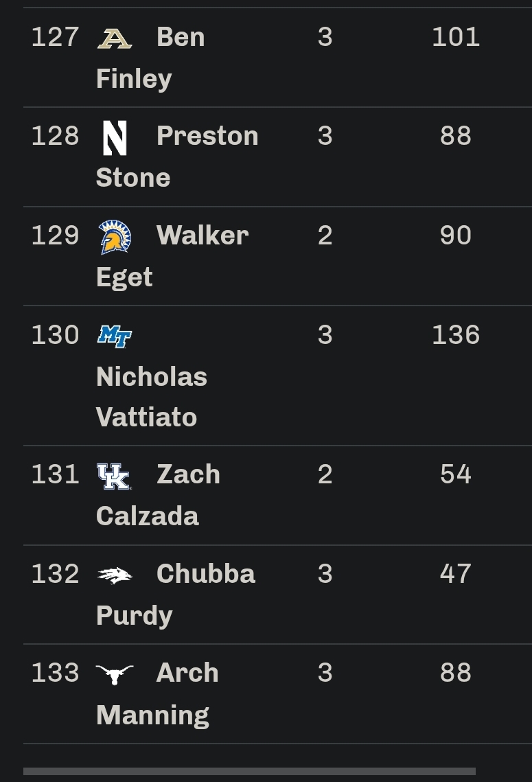The height and width of the screenshot is (782, 532).
Task: Click the Northwestern N logo
Action: [115, 137]
